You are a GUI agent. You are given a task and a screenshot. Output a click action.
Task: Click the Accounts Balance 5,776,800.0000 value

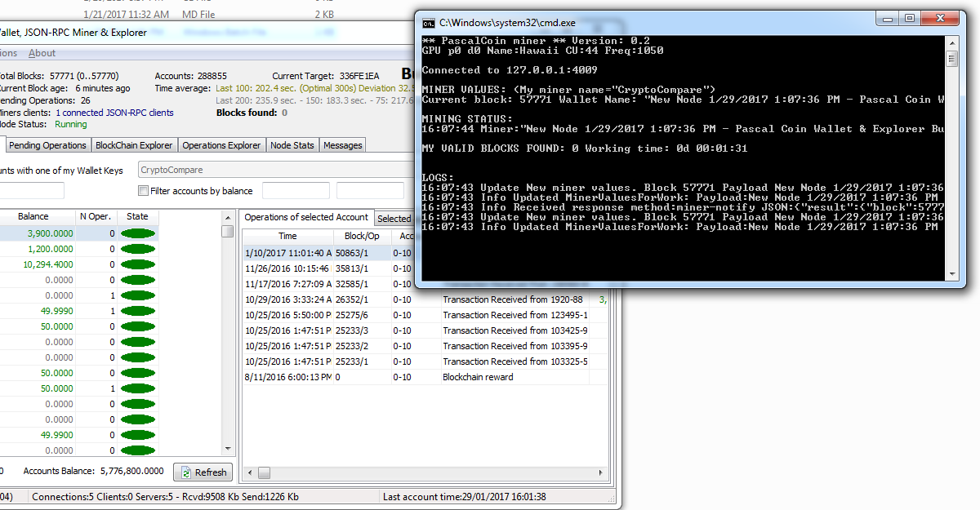pyautogui.click(x=132, y=471)
